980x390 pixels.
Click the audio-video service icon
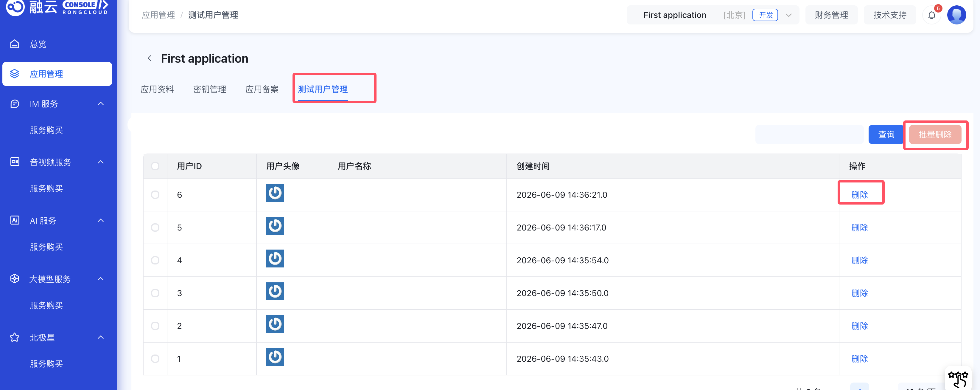(15, 162)
